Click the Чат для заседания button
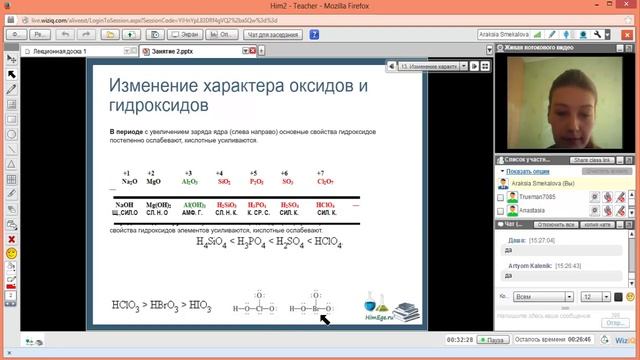This screenshot has height=360, width=640. coord(273,35)
